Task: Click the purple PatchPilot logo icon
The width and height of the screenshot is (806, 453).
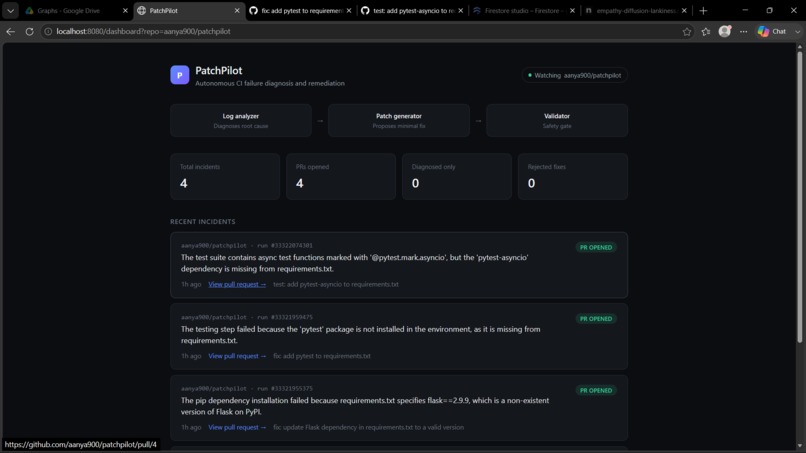Action: click(x=179, y=75)
